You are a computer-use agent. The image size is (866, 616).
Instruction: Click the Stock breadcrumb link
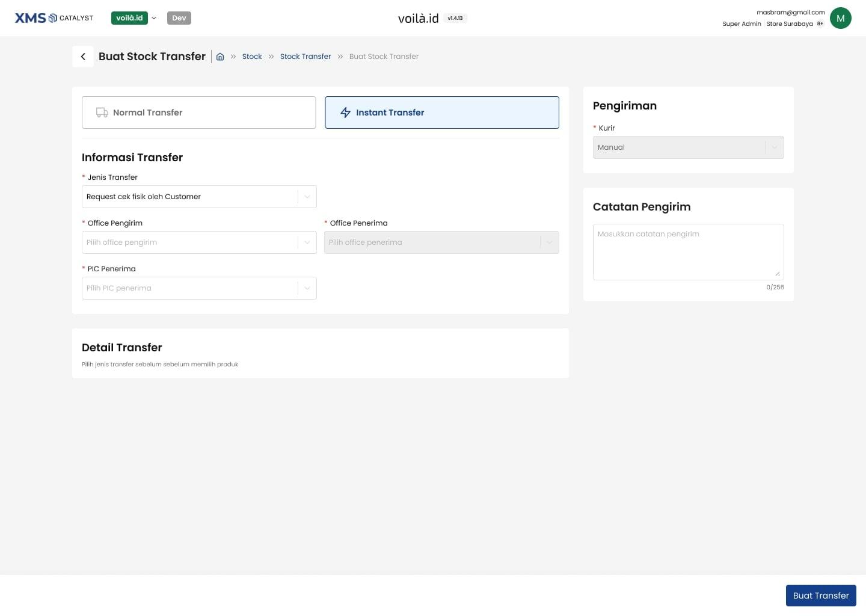click(x=252, y=57)
